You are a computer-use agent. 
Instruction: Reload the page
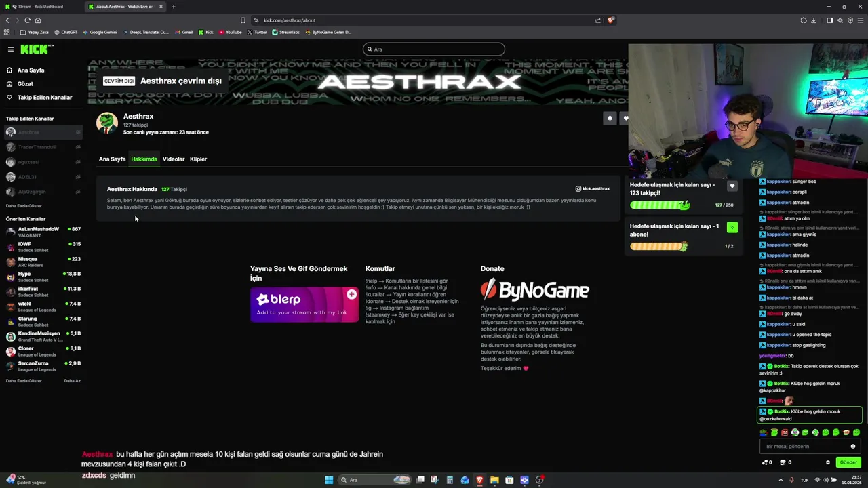(27, 20)
